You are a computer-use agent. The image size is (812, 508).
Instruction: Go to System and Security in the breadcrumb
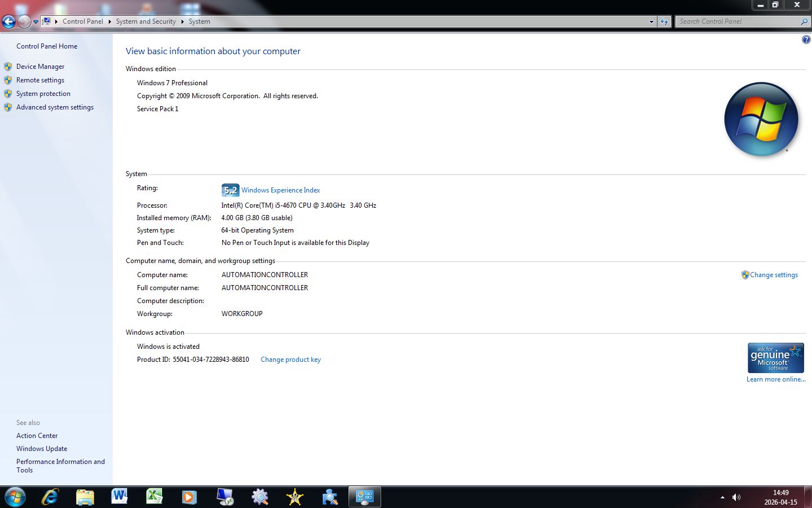(x=145, y=21)
